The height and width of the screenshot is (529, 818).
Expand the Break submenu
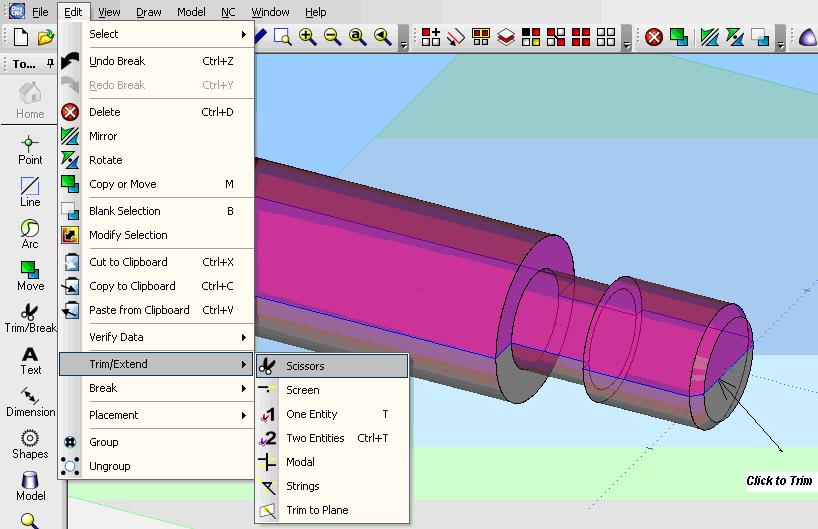tap(165, 388)
